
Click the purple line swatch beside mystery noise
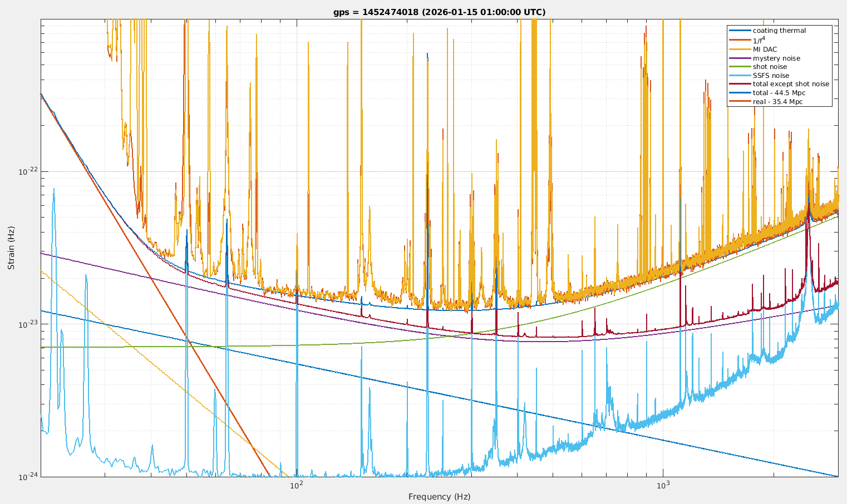coord(740,58)
